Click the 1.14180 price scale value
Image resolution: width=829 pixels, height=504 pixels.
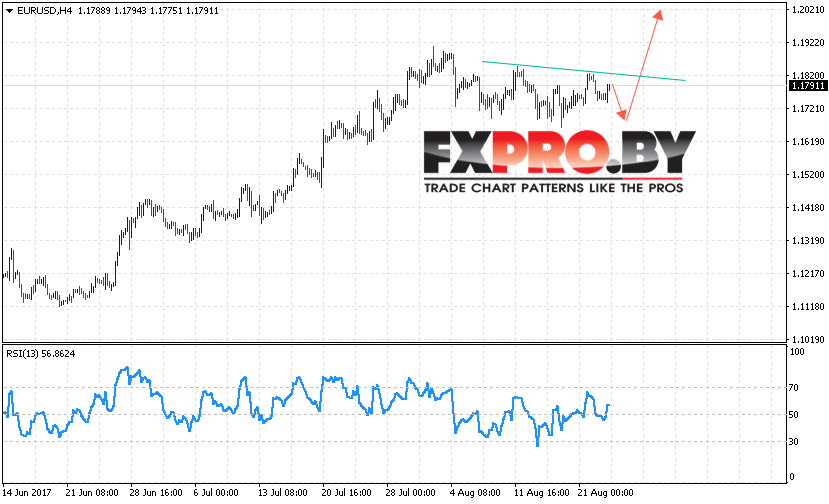coord(808,207)
